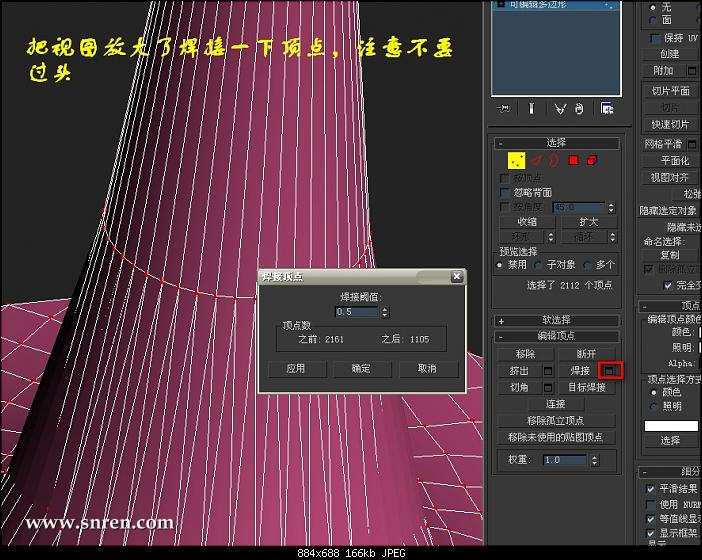The image size is (702, 560).
Task: Select Edge sub-object level icon
Action: tap(538, 160)
